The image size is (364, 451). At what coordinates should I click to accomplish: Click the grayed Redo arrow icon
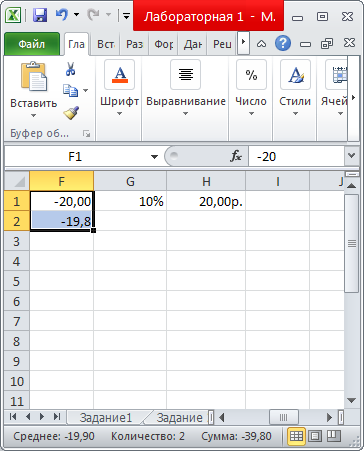[93, 15]
